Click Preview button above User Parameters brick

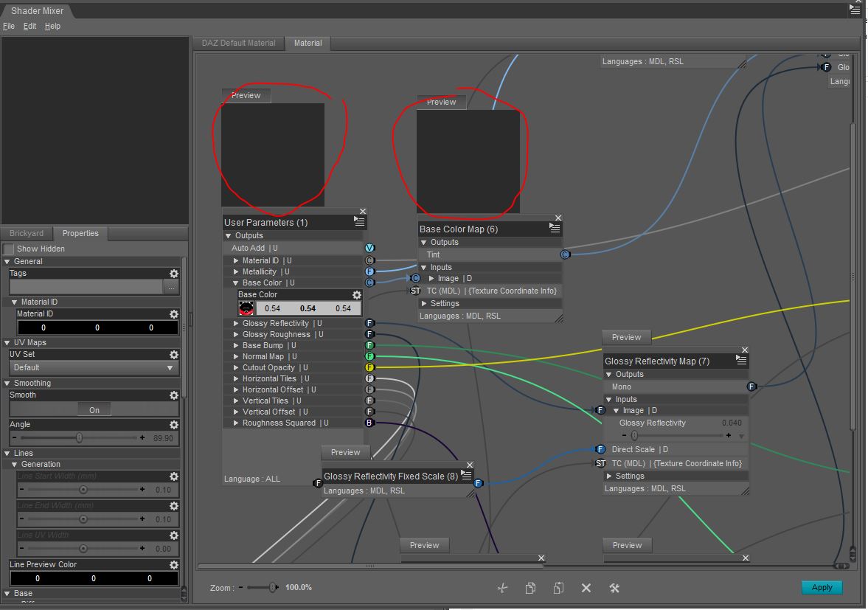[x=246, y=95]
